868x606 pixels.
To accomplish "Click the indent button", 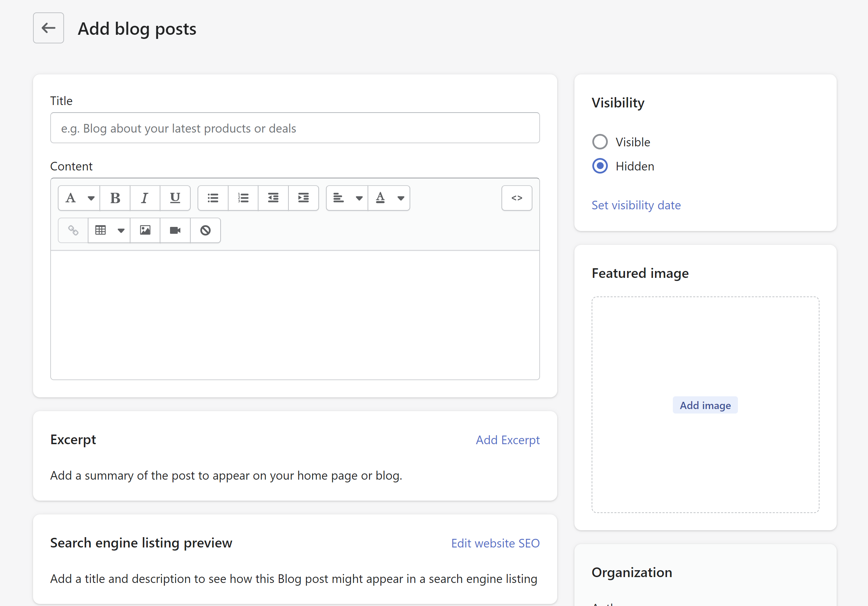I will click(x=303, y=198).
